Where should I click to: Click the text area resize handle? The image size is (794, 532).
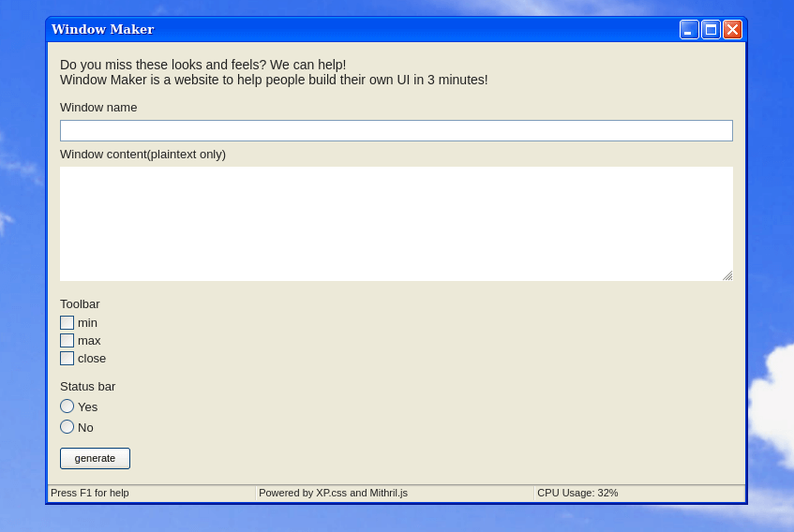[727, 275]
